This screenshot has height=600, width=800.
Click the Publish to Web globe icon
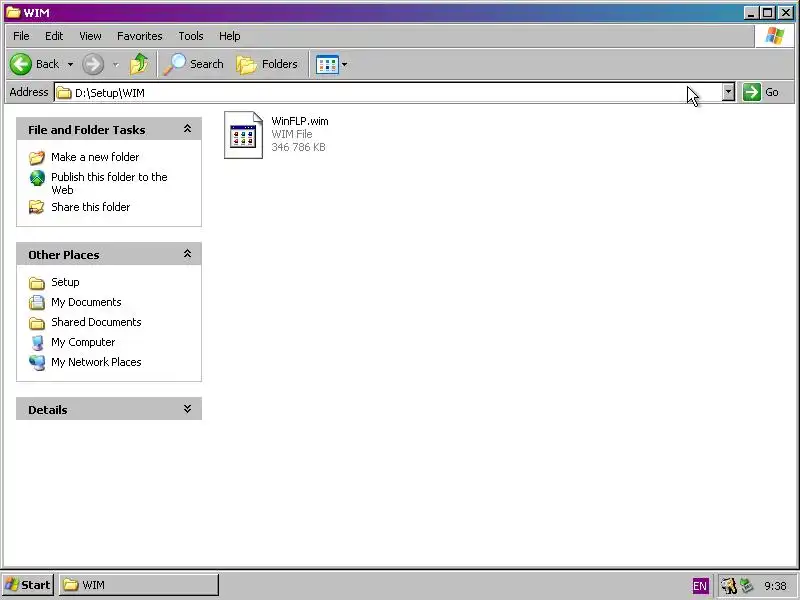pos(37,178)
